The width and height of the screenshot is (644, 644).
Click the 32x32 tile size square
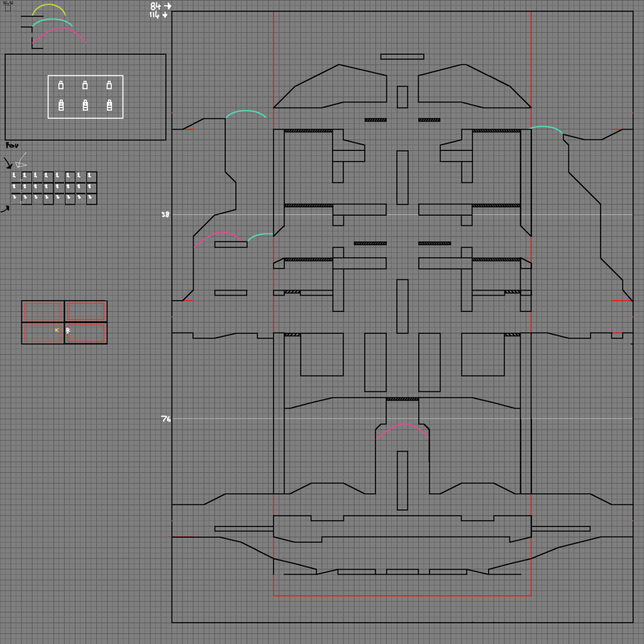pyautogui.click(x=8, y=8)
